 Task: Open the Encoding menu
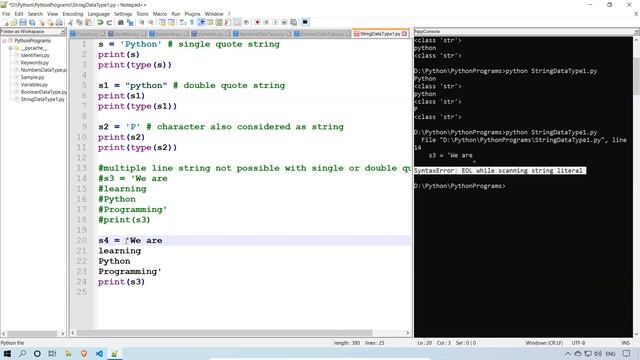[x=73, y=14]
